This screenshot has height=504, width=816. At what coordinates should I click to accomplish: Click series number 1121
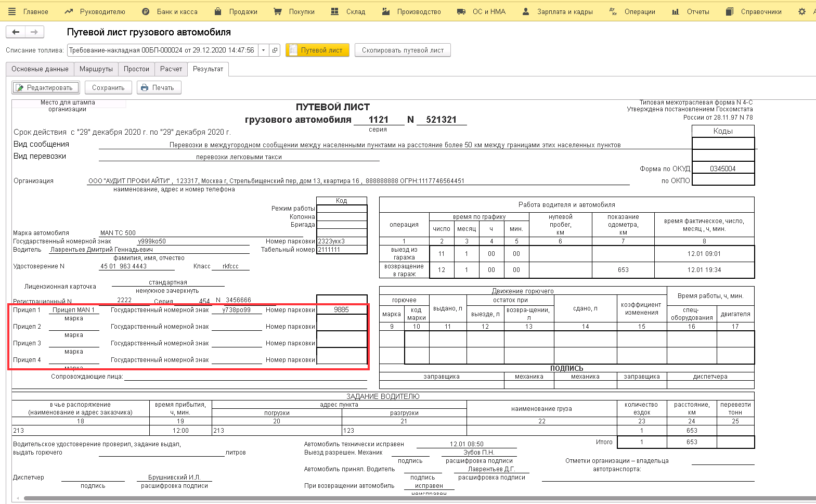[x=379, y=120]
